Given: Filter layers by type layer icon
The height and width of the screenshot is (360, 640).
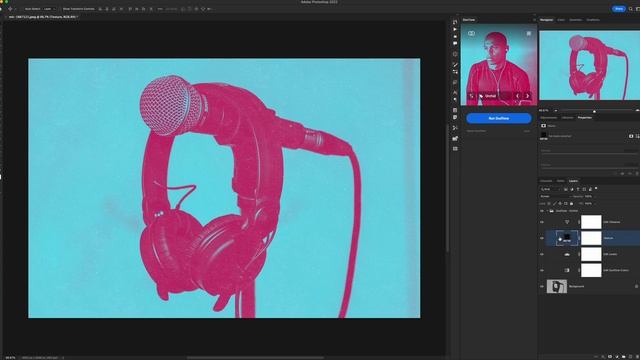Looking at the screenshot, I should 578,189.
